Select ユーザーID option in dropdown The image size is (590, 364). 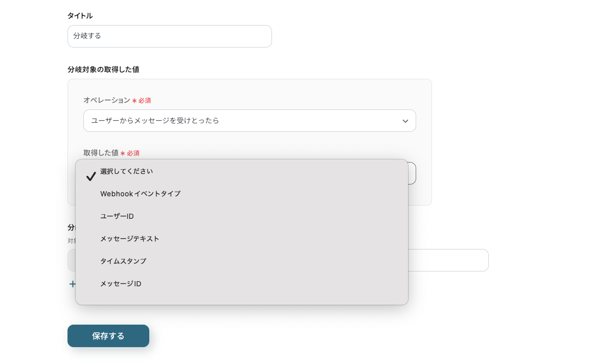click(x=117, y=216)
